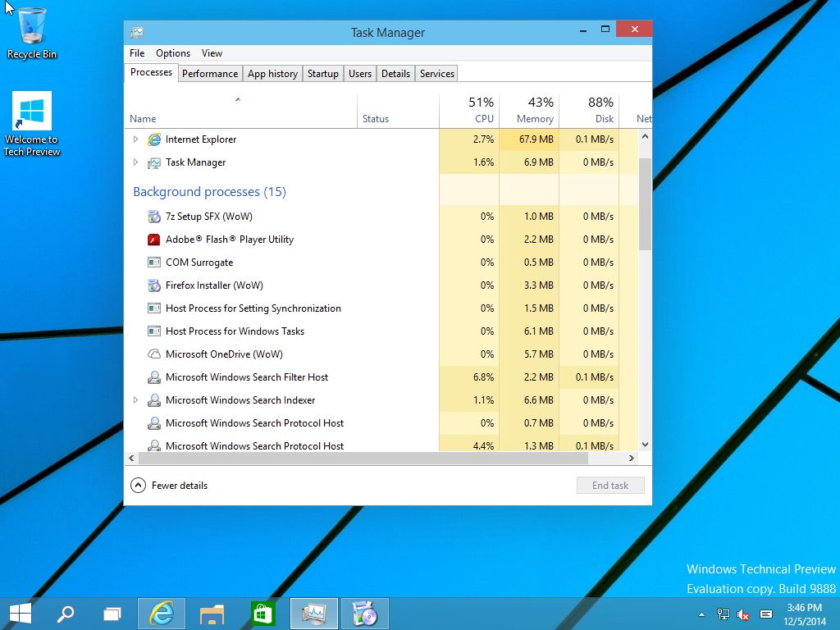Viewport: 840px width, 630px height.
Task: Click the Search Indexer process icon
Action: [x=154, y=400]
